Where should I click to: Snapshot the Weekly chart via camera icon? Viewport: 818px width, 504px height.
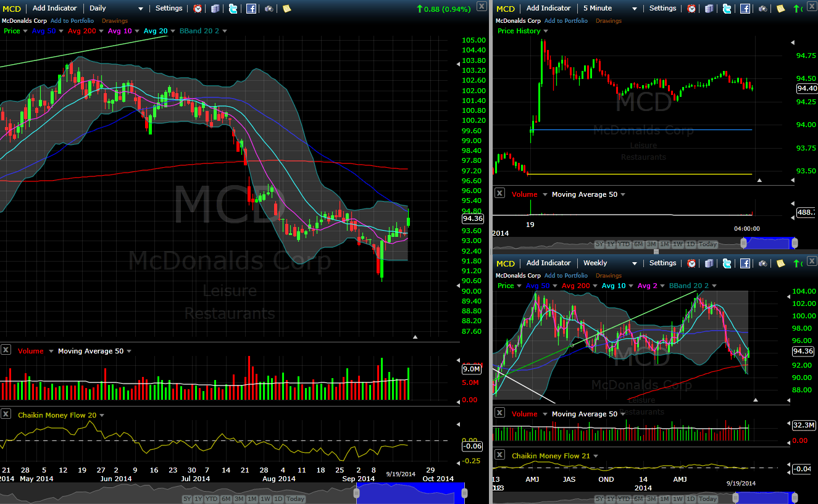763,263
